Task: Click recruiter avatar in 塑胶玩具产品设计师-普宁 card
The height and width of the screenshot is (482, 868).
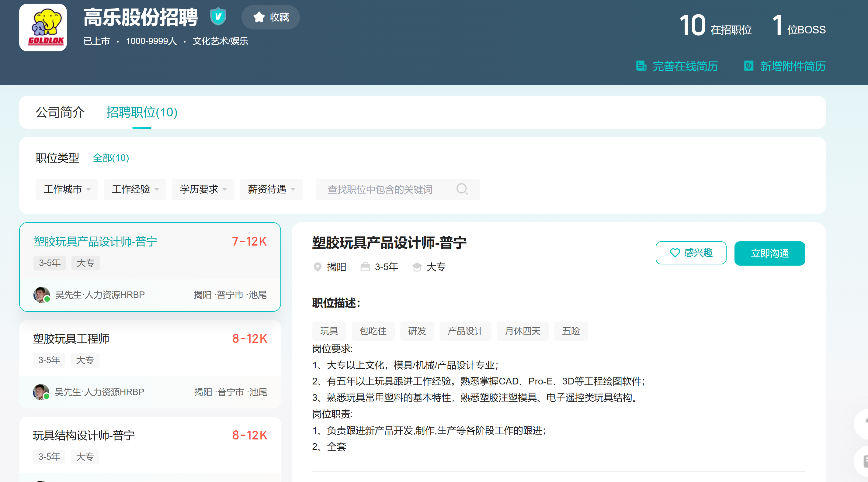Action: point(41,295)
